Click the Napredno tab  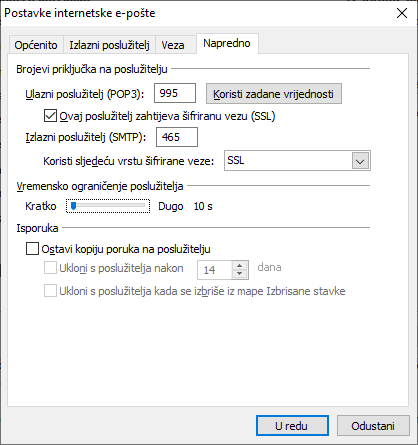[227, 43]
